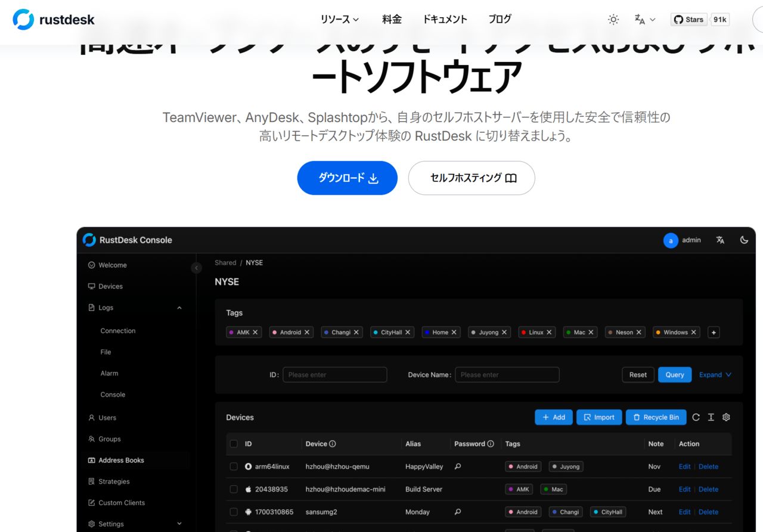The image size is (763, 532).
Task: Click the table density icon
Action: (x=711, y=417)
